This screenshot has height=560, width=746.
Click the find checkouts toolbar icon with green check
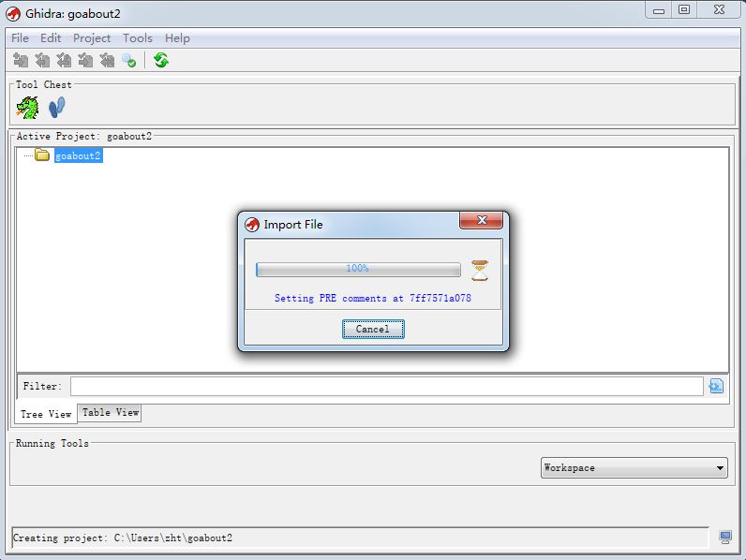tap(129, 60)
